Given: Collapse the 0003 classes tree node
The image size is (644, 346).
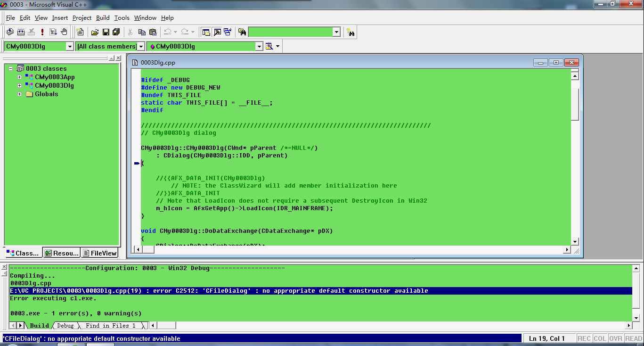Looking at the screenshot, I should (11, 68).
